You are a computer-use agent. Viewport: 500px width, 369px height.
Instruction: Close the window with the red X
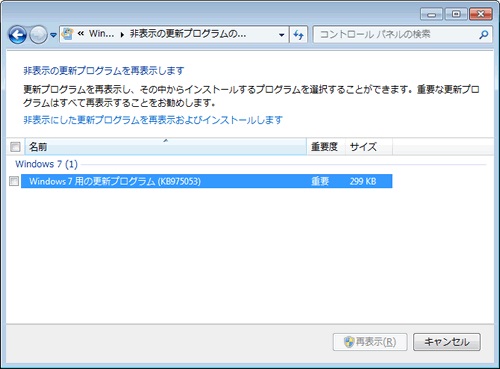click(481, 14)
